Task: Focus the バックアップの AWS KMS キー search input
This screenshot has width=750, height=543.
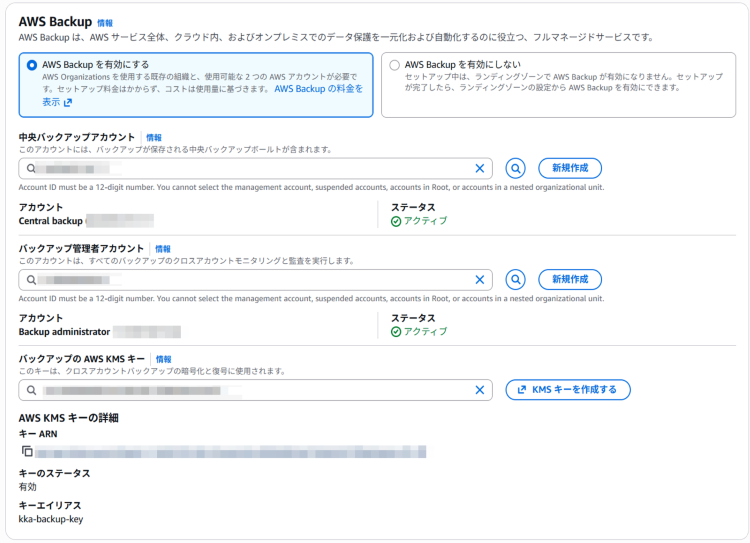Action: coord(255,390)
